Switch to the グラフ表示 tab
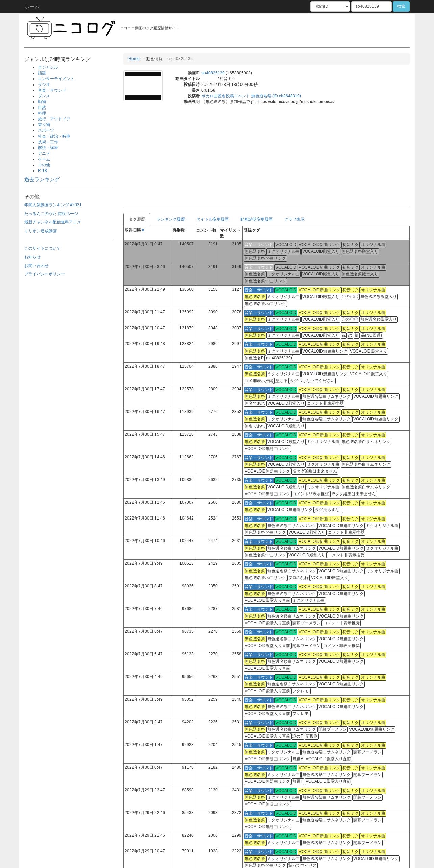Viewport: 434px width, 868px height. click(294, 219)
